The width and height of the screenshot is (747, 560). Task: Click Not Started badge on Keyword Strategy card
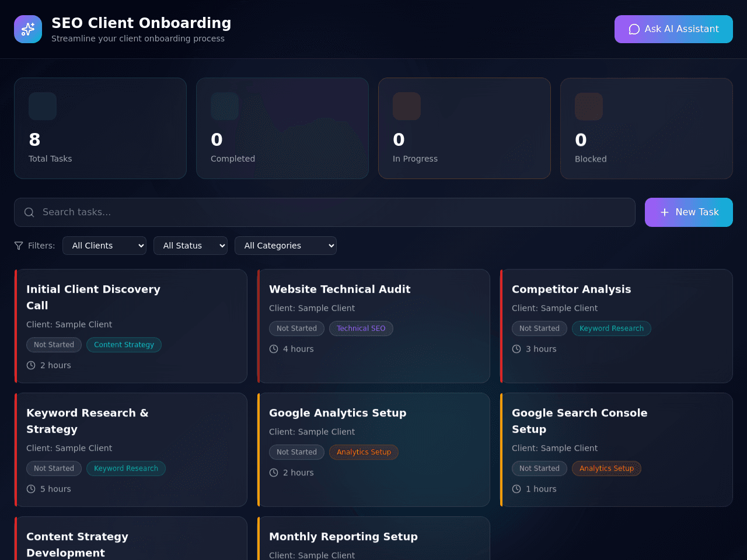[54, 468]
